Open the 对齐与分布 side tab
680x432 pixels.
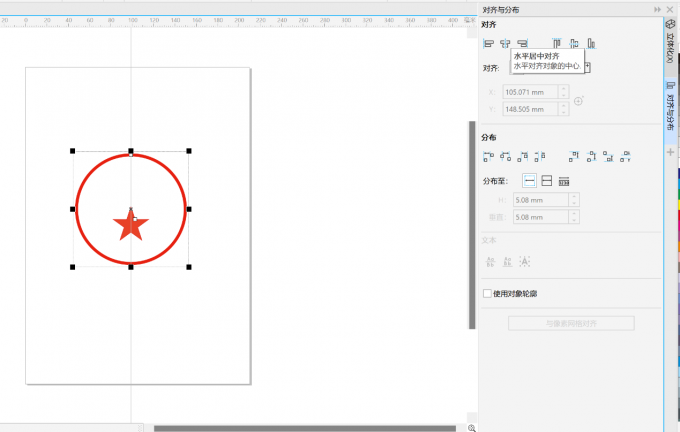(671, 107)
